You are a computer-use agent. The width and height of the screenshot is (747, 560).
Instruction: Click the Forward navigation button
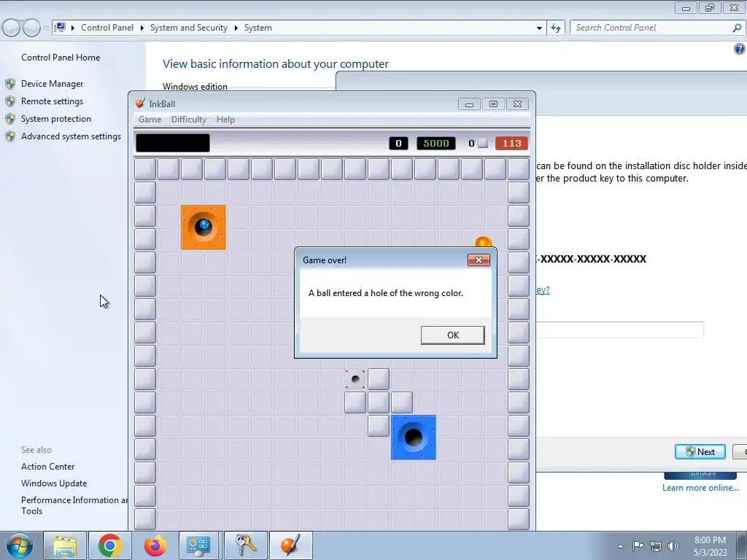(x=31, y=28)
